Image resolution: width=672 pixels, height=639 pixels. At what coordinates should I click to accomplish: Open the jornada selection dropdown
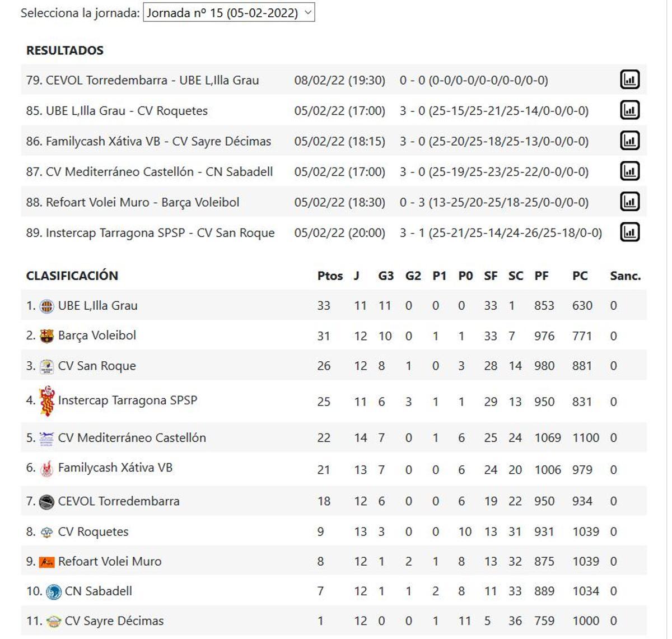(229, 12)
